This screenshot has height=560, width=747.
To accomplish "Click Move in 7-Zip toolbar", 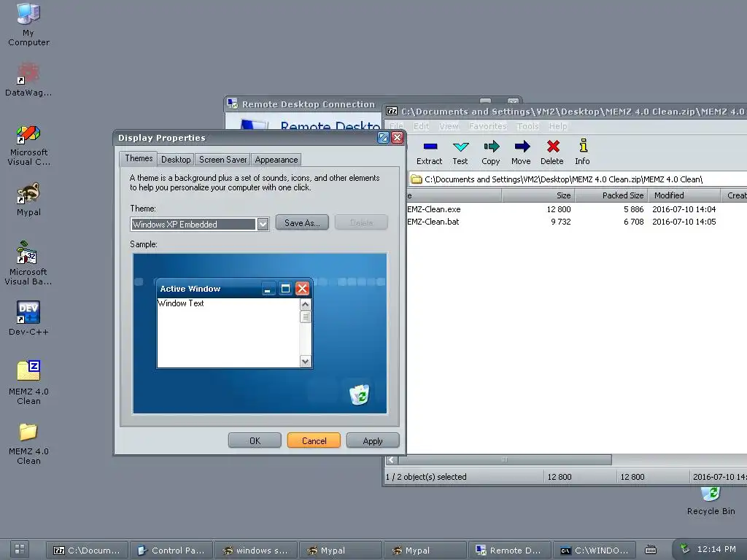I will 521,153.
